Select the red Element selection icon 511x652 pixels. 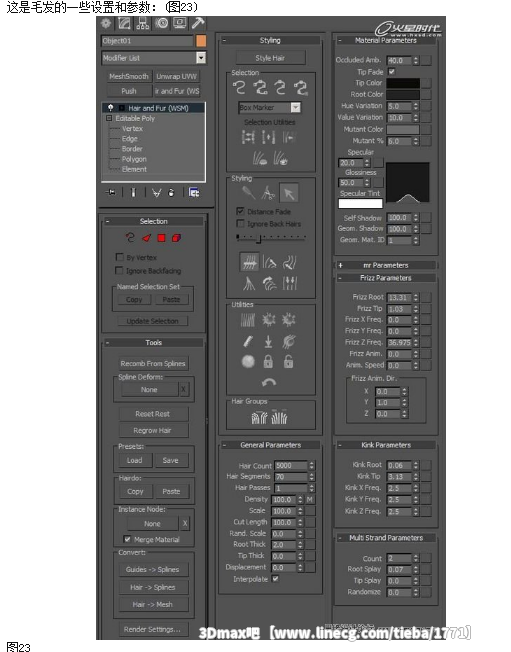[x=176, y=238]
